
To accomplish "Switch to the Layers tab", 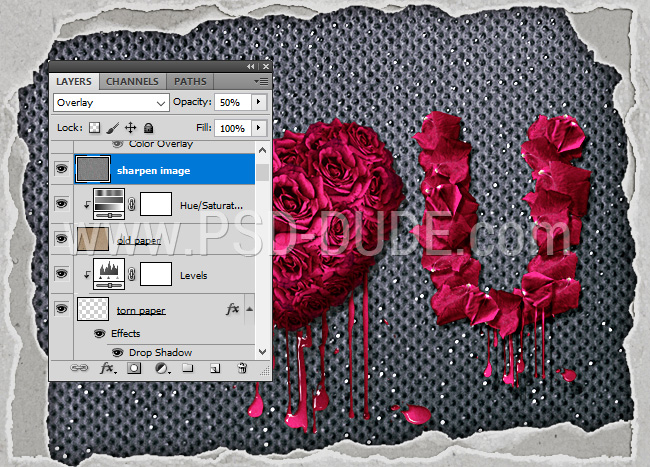I will tap(74, 82).
